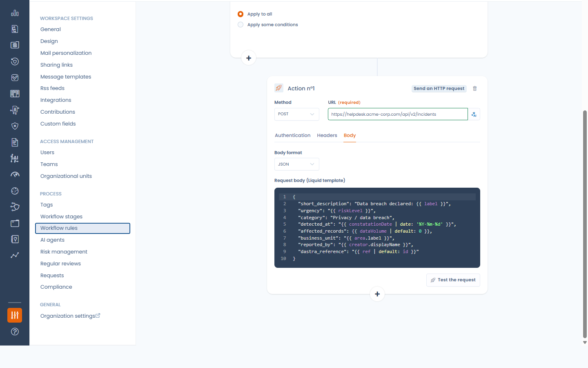This screenshot has height=368, width=588.
Task: Open the Users access management page
Action: pos(47,153)
